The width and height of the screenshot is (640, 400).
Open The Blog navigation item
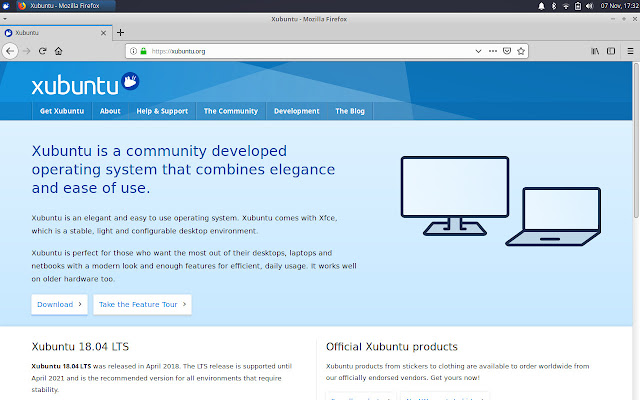click(350, 111)
